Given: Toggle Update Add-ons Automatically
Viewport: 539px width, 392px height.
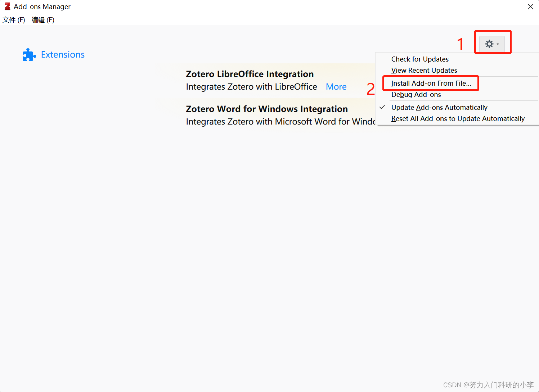Looking at the screenshot, I should [439, 107].
